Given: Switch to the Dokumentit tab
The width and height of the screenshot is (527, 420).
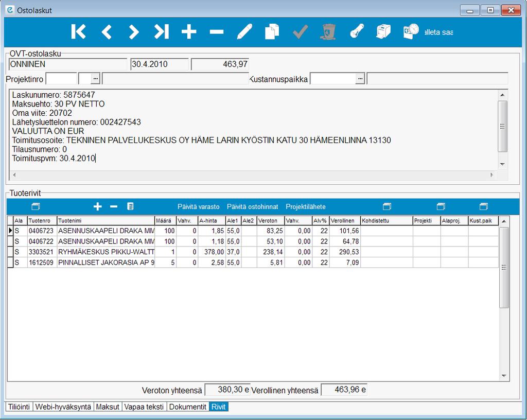Looking at the screenshot, I should coord(187,407).
